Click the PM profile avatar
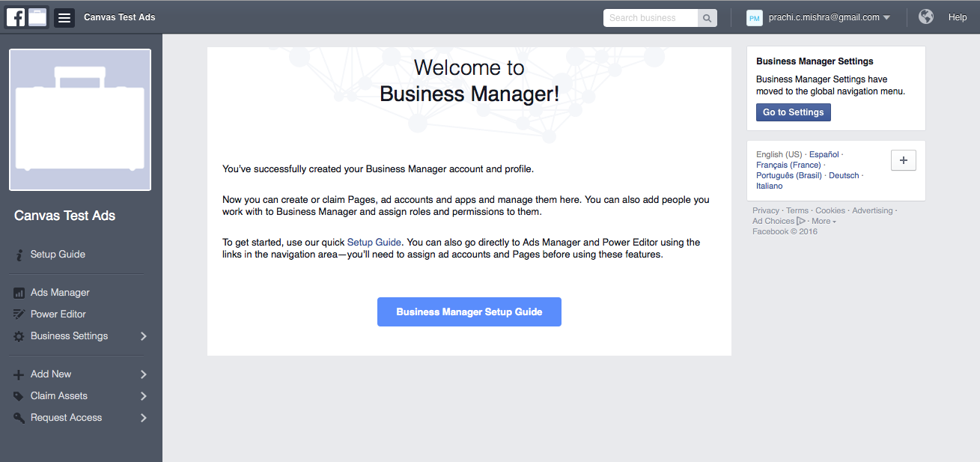 point(755,18)
